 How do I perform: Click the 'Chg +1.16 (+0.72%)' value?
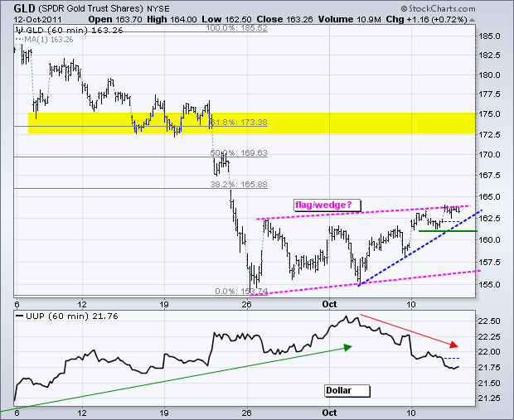(x=426, y=19)
